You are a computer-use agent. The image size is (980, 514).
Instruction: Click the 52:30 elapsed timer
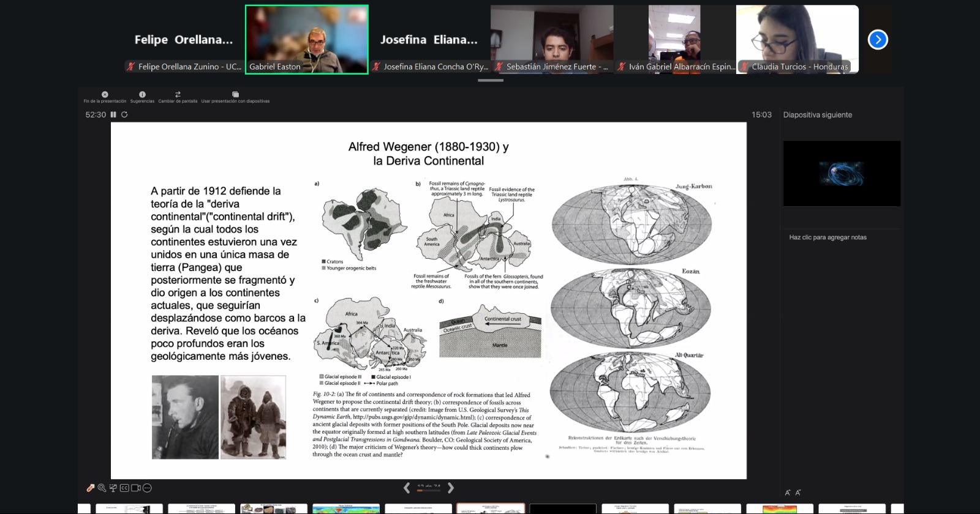point(96,115)
